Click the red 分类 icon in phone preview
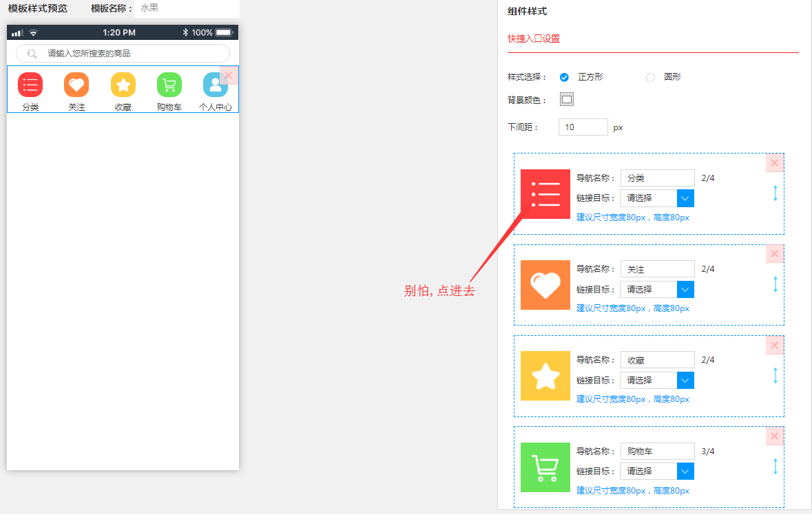The height and width of the screenshot is (530, 812). (30, 85)
